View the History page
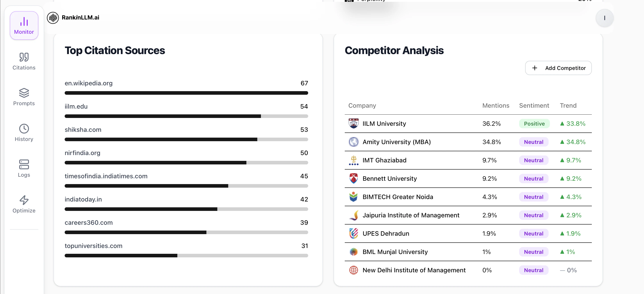 tap(24, 133)
